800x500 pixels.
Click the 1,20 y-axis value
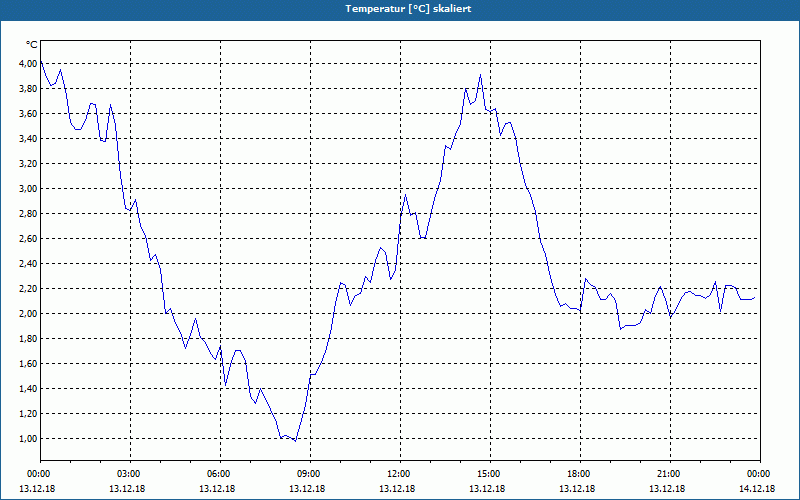pos(29,414)
